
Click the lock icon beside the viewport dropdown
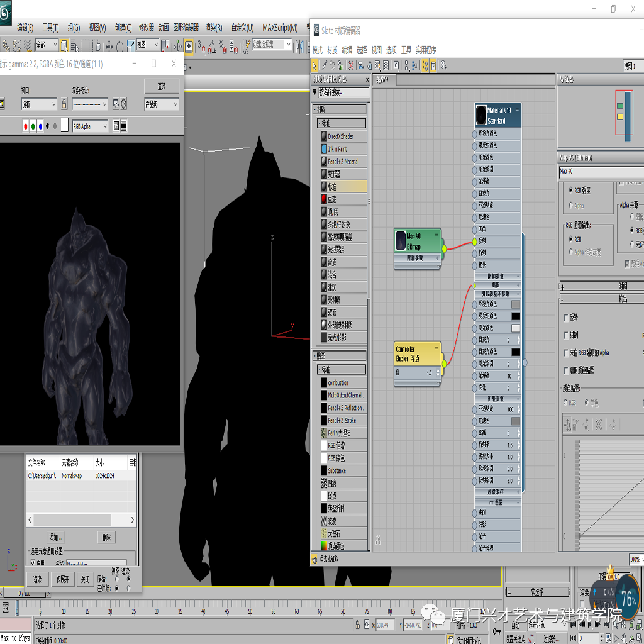(x=64, y=104)
